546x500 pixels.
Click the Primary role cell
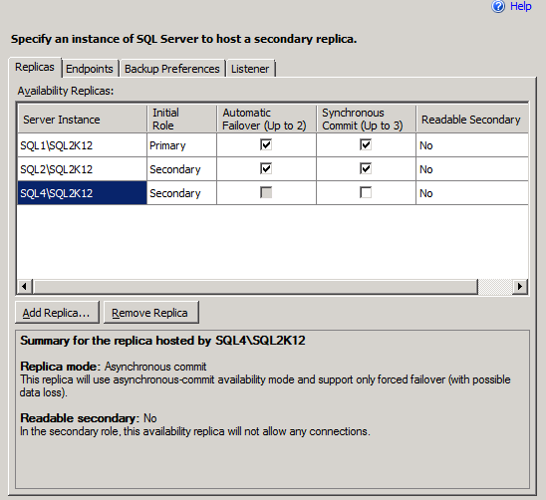(x=181, y=145)
